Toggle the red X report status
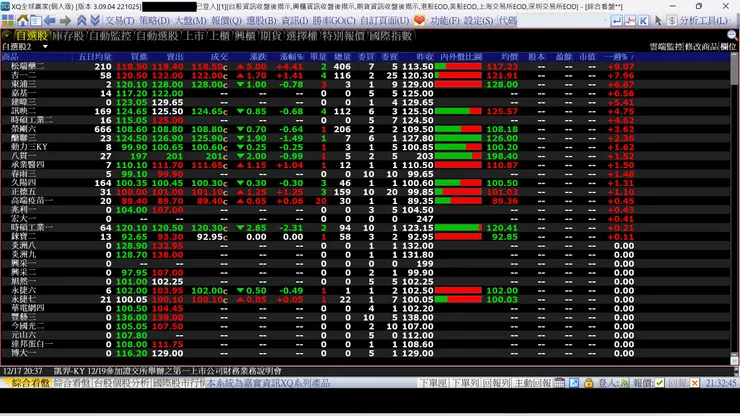Viewport: 740px width, 416px height. pyautogui.click(x=695, y=383)
